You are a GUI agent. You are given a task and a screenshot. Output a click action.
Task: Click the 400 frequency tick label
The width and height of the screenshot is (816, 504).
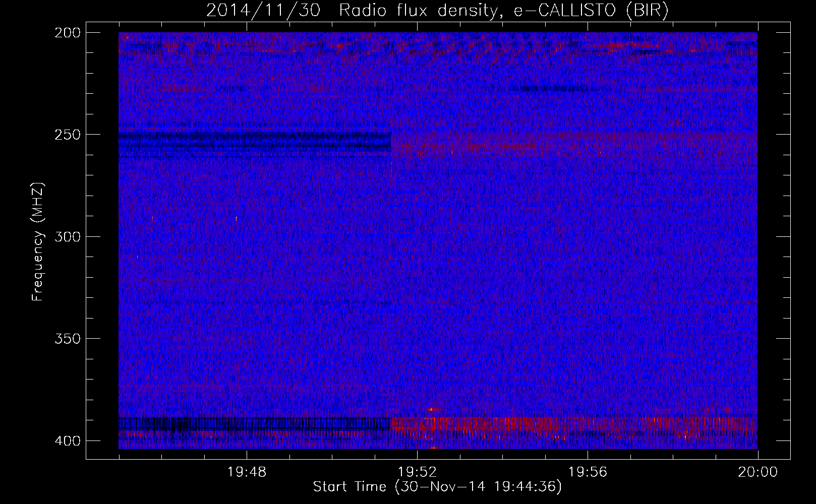(68, 441)
